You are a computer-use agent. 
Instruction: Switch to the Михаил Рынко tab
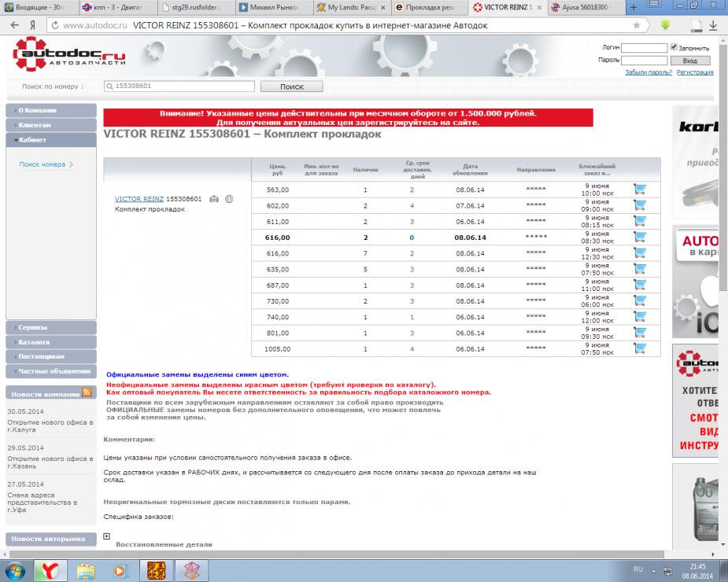(274, 7)
